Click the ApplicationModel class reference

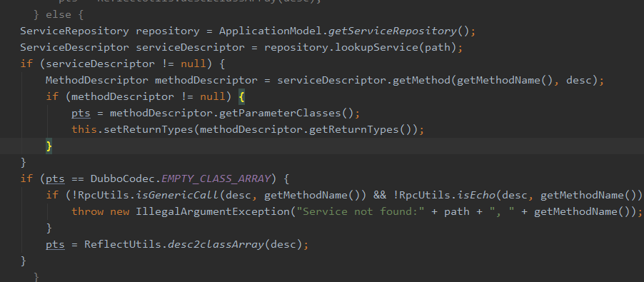[271, 31]
